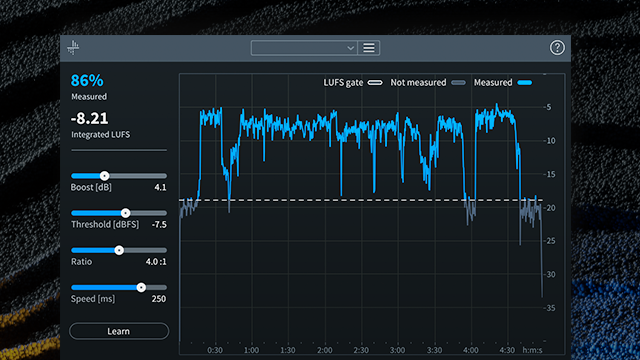
Task: Click the 2:00 time axis label
Action: (x=324, y=350)
